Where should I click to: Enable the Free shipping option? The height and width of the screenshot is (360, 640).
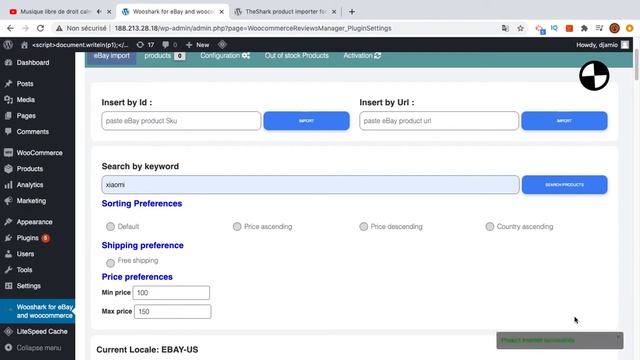110,263
